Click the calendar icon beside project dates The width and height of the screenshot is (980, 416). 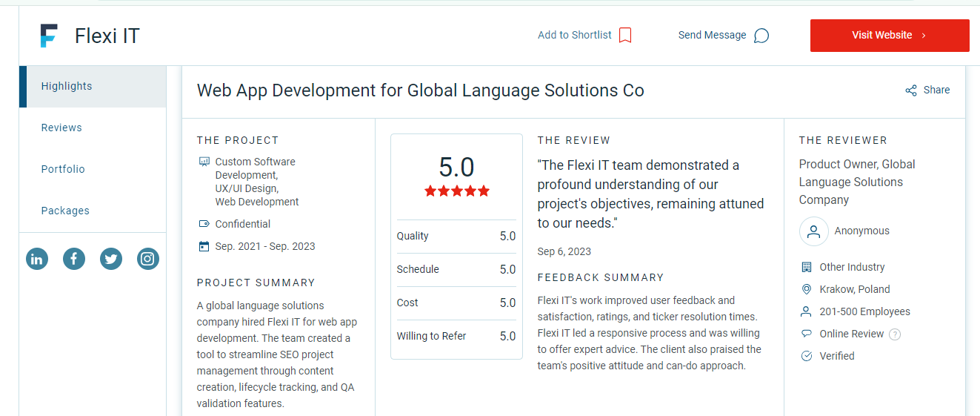pyautogui.click(x=204, y=246)
